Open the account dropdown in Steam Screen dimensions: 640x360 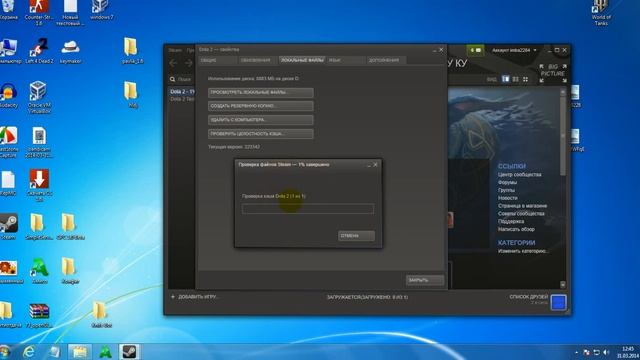[x=514, y=50]
